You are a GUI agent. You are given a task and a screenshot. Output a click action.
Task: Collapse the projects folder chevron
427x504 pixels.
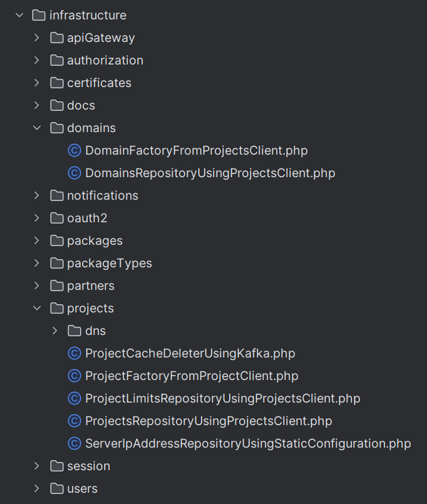click(x=37, y=308)
